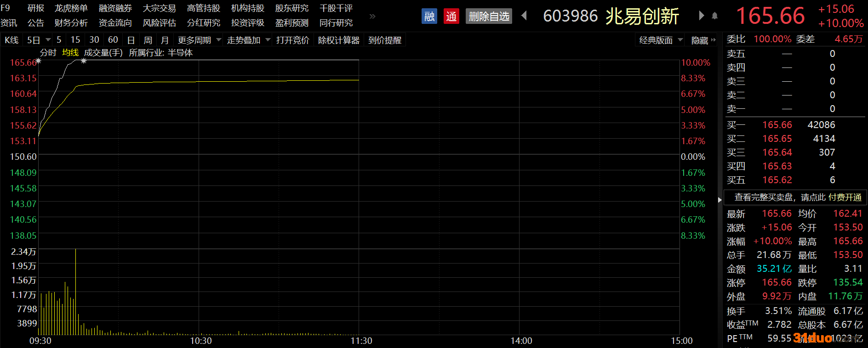Screen dimensions: 868x348
Task: Open the 5日 period dropdown
Action: click(39, 40)
